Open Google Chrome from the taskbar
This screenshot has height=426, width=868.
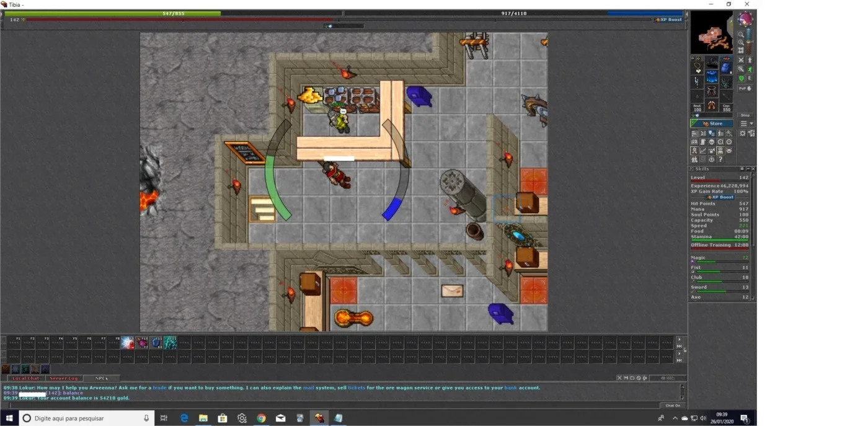tap(261, 418)
